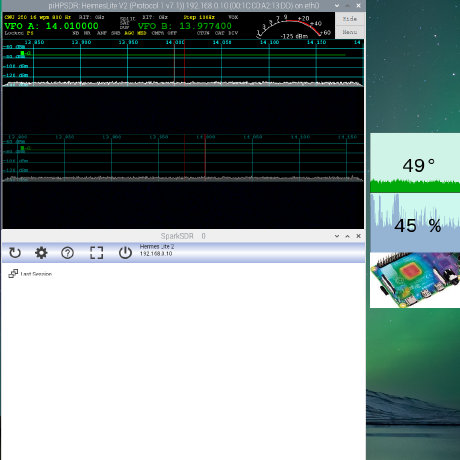Click the lower waterfall display
This screenshot has width=460, height=460.
(x=183, y=205)
